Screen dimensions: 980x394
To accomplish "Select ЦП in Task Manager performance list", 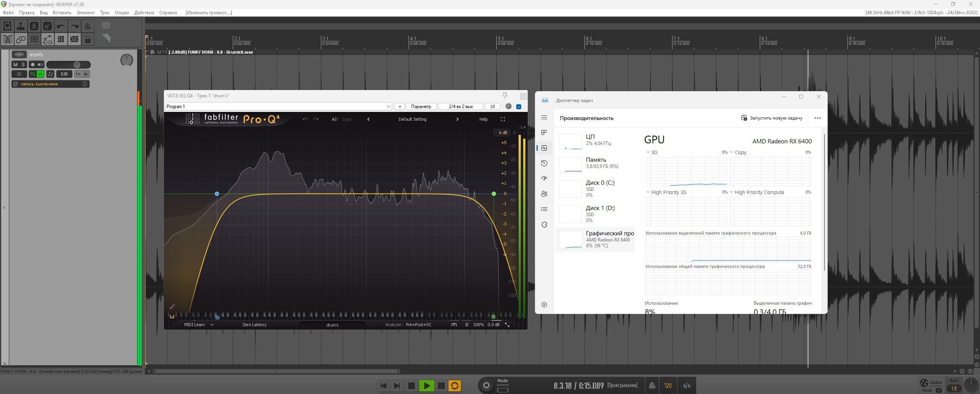I will pos(595,141).
